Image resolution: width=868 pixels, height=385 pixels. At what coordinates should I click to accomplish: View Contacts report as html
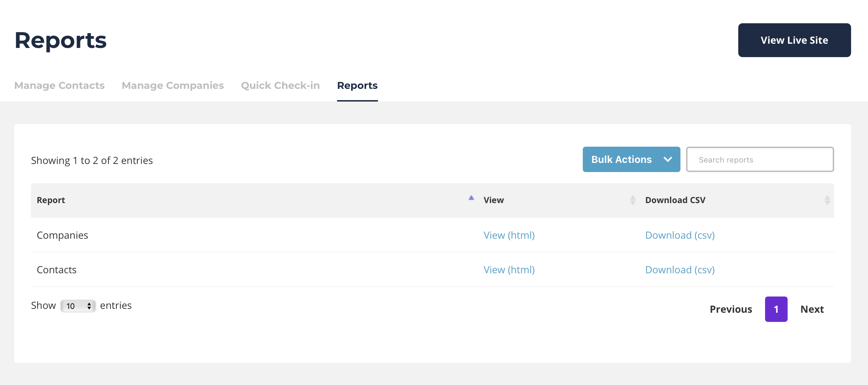[509, 270]
